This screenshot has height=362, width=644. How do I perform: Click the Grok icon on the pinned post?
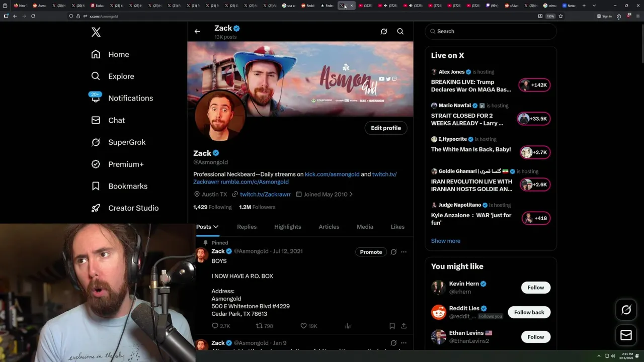[393, 252]
